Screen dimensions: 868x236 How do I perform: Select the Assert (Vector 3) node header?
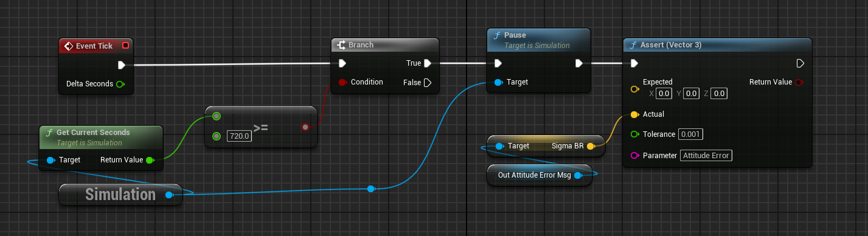[718, 46]
